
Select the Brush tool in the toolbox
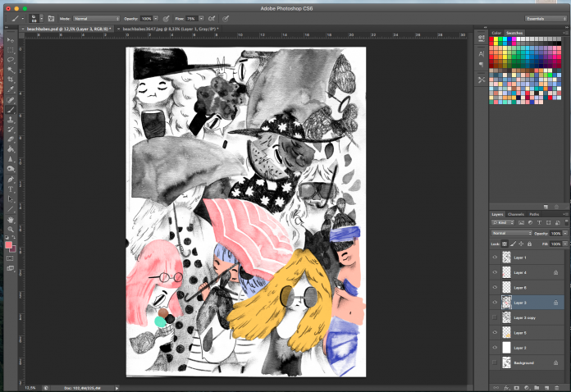coord(10,110)
